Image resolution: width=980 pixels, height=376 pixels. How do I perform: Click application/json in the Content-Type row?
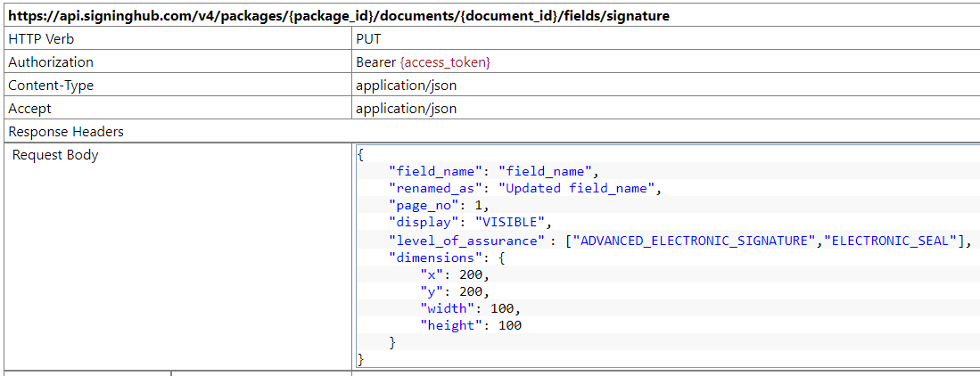406,86
